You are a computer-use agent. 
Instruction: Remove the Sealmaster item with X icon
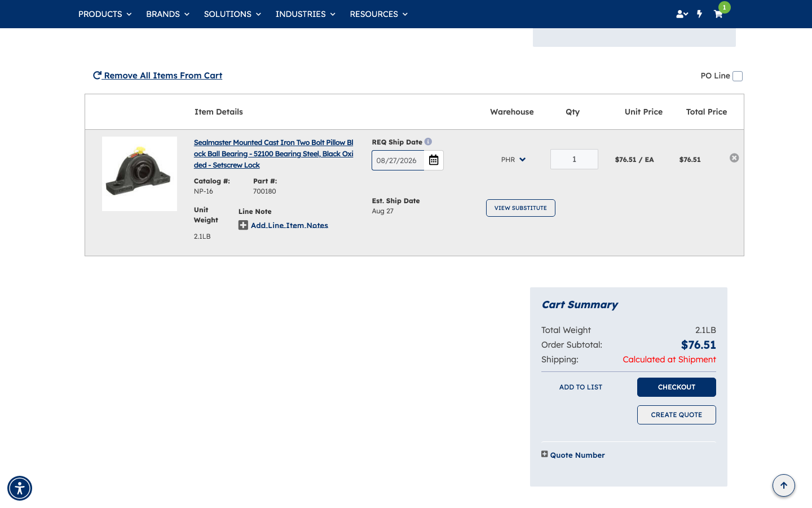734,158
